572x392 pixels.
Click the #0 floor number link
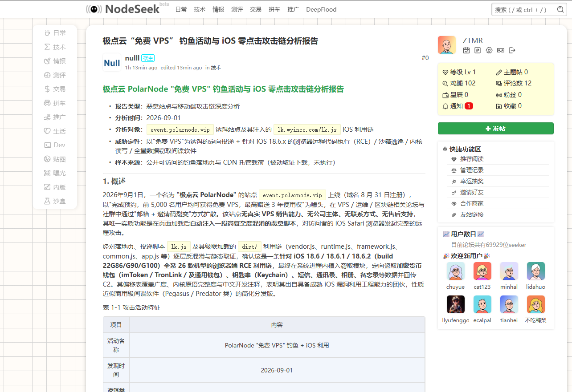(x=425, y=58)
